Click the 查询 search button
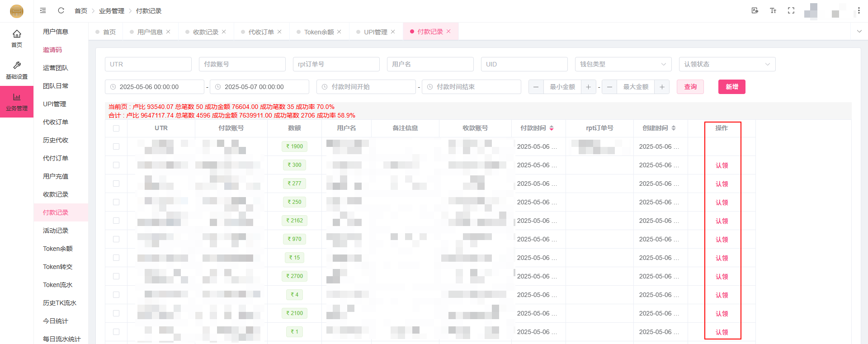 click(x=690, y=87)
